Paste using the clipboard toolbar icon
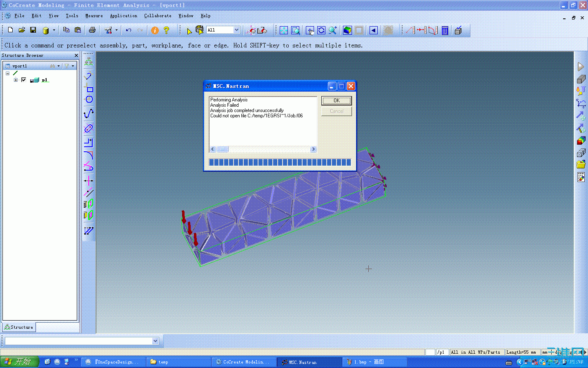The image size is (588, 368). tap(78, 30)
